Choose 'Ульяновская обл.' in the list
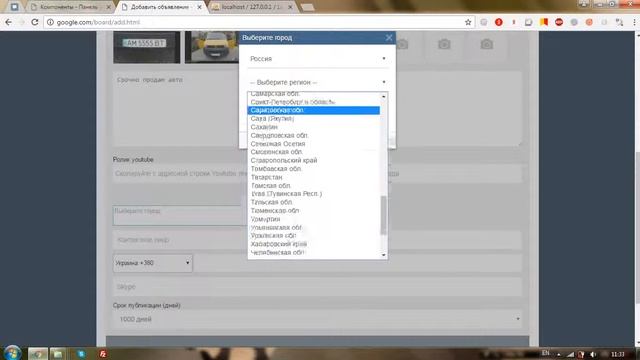 coord(313,227)
